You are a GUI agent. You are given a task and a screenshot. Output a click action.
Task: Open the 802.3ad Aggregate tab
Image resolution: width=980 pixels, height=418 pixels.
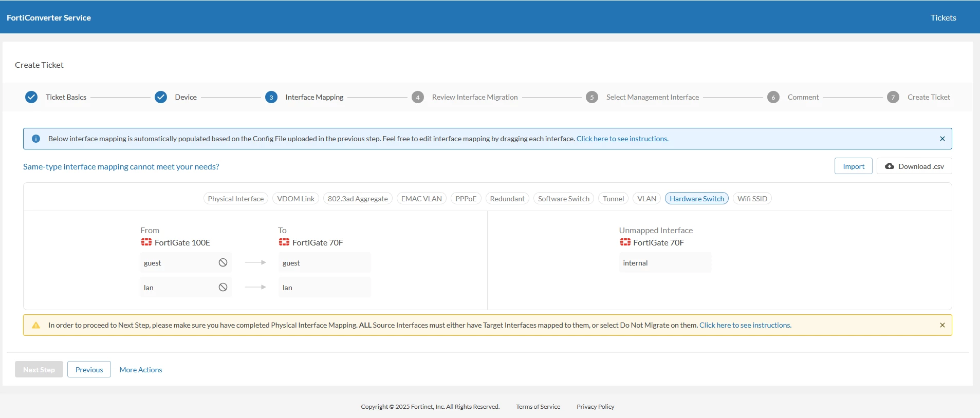click(358, 199)
